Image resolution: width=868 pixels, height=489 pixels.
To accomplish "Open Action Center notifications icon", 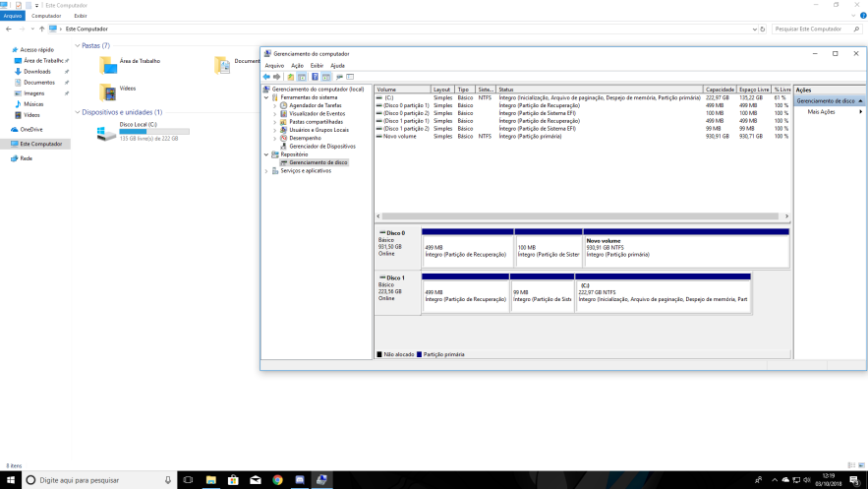I will pos(854,480).
